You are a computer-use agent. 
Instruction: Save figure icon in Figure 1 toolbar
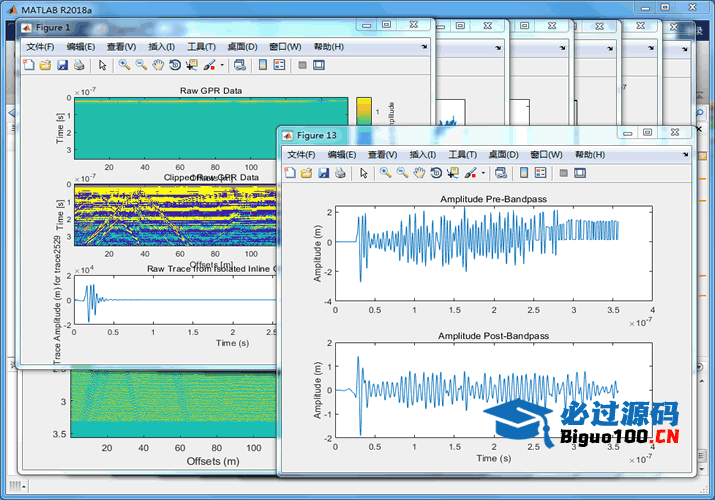tap(62, 65)
